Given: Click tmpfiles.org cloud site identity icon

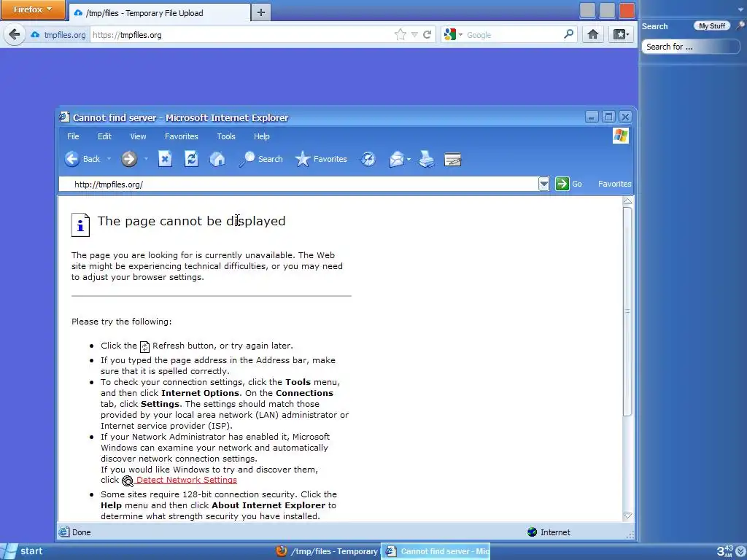Looking at the screenshot, I should click(x=35, y=35).
